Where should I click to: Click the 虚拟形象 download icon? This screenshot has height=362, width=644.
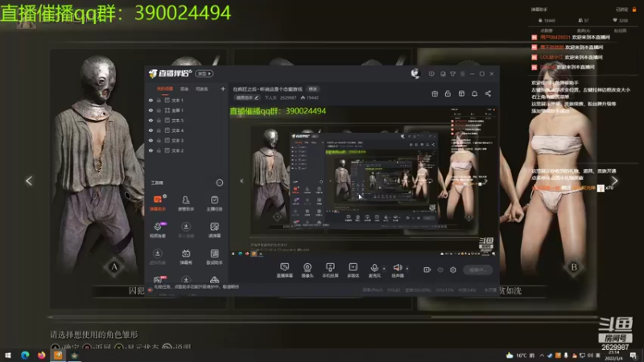pos(157,253)
